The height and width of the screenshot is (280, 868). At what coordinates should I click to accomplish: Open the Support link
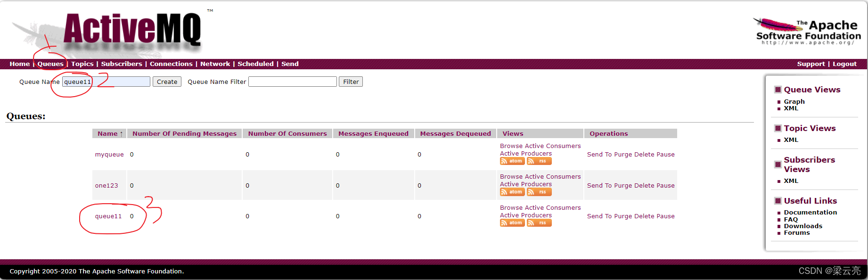click(x=811, y=64)
